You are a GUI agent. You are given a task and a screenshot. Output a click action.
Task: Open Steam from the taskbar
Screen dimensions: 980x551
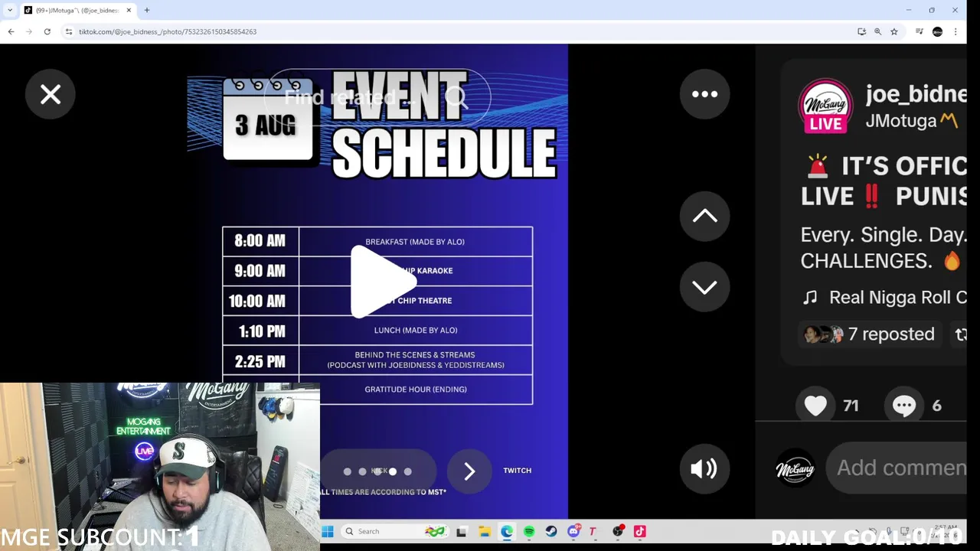pyautogui.click(x=550, y=531)
